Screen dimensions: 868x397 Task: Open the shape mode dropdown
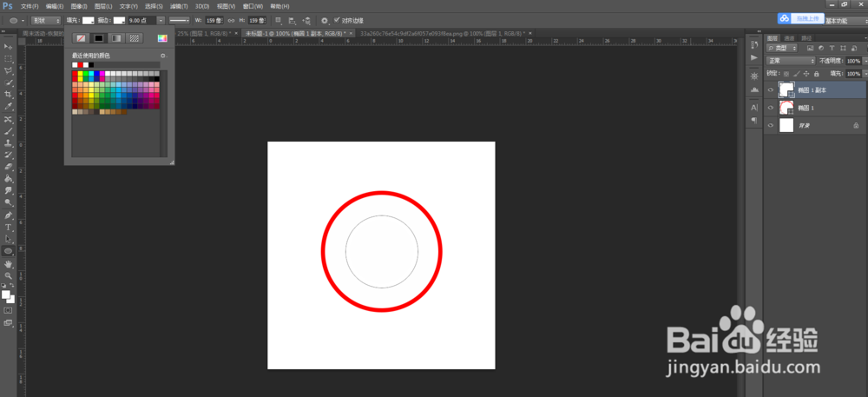point(46,21)
